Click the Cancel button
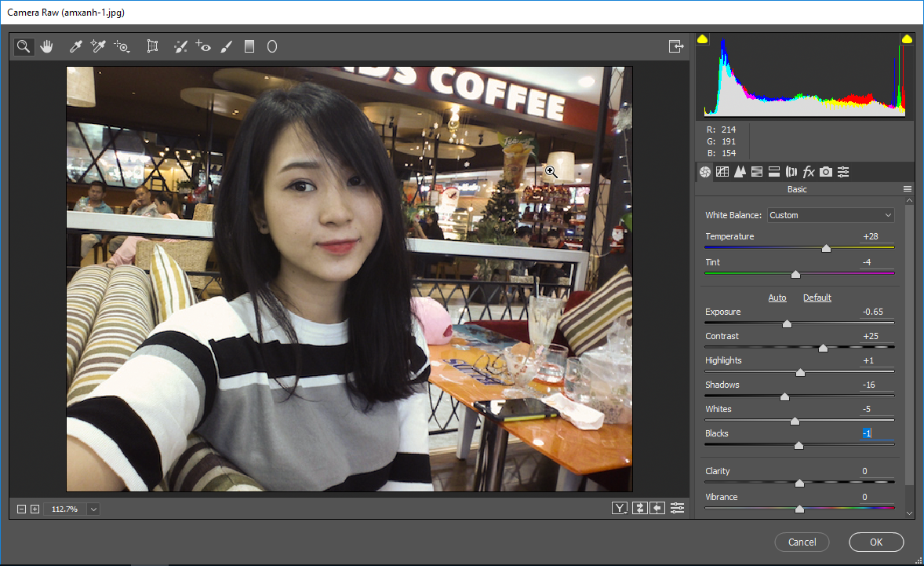Viewport: 924px width, 566px height. point(802,542)
